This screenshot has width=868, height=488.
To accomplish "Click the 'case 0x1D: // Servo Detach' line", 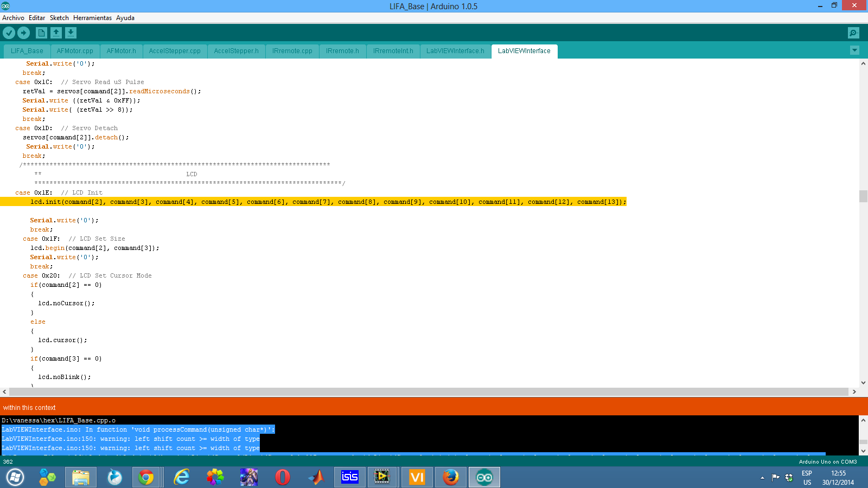I will [66, 128].
